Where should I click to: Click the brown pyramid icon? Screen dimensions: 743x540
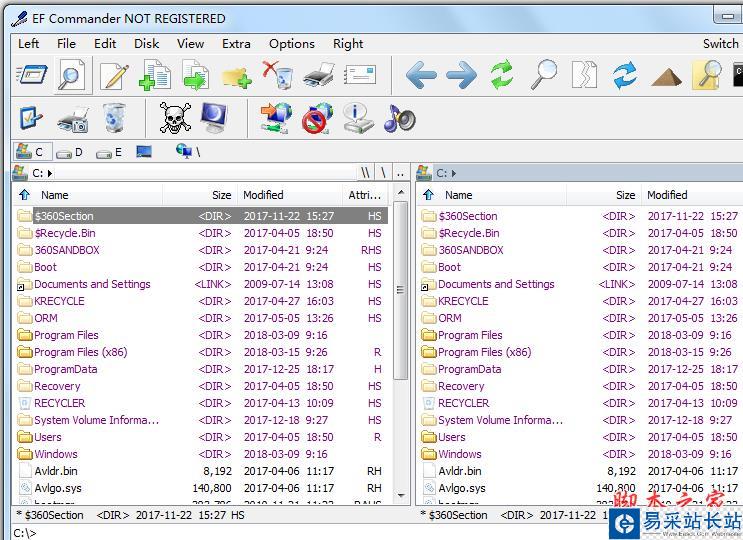[x=666, y=77]
